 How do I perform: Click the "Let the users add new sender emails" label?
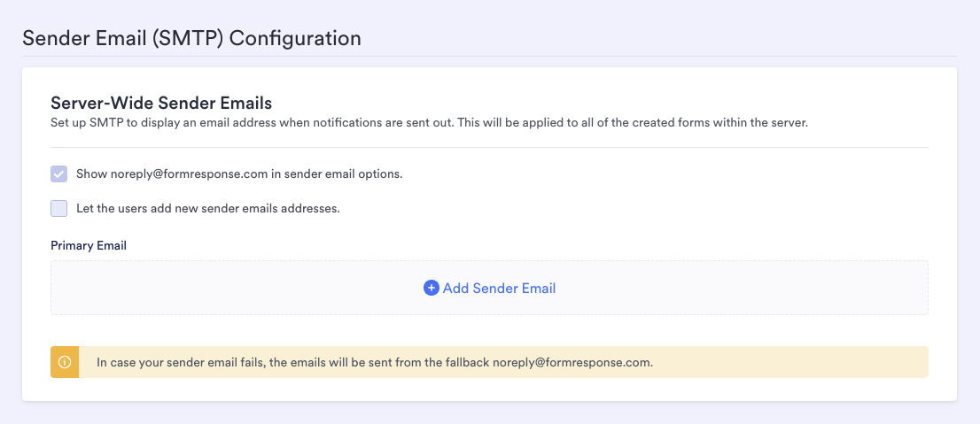[x=208, y=209]
